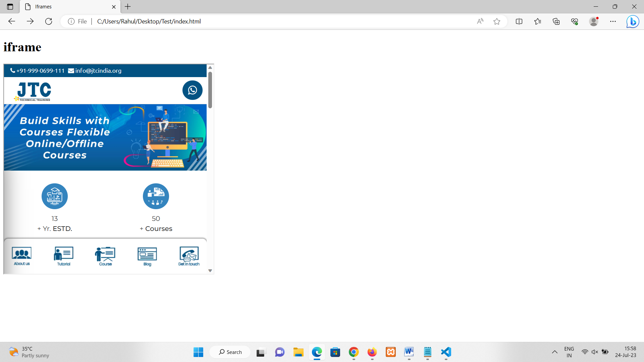Click the info@jtcindia.org email link
644x362 pixels.
pos(98,71)
